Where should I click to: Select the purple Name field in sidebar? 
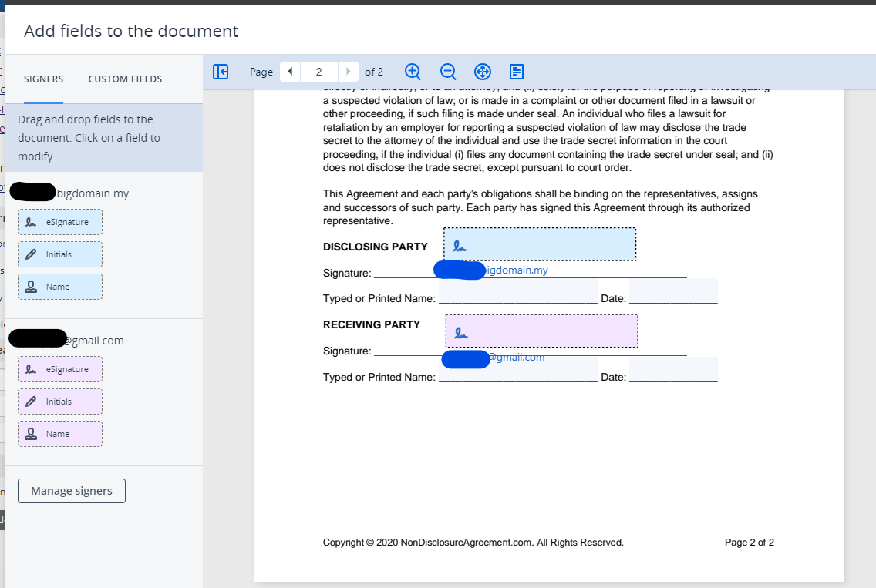point(60,434)
